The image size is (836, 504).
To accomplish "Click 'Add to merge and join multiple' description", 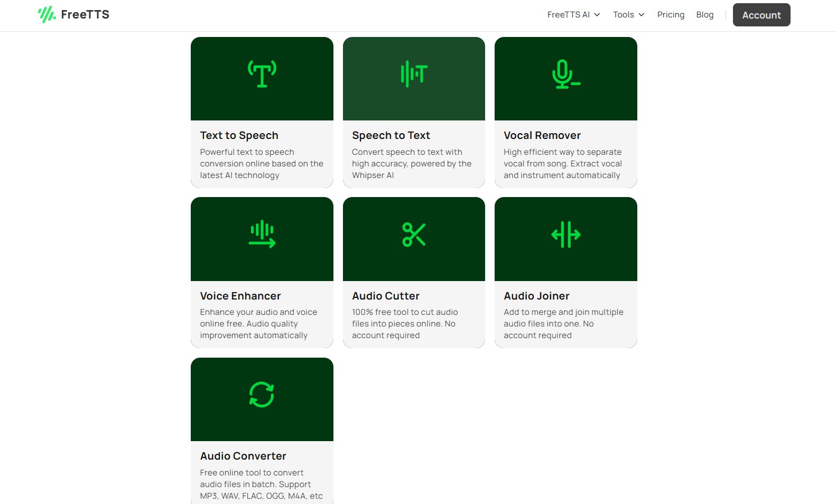I will tap(563, 324).
